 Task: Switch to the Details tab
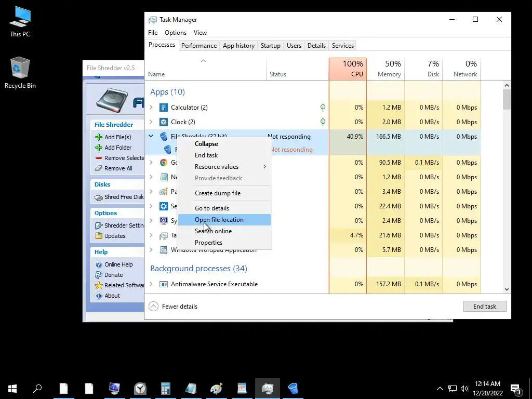click(316, 46)
